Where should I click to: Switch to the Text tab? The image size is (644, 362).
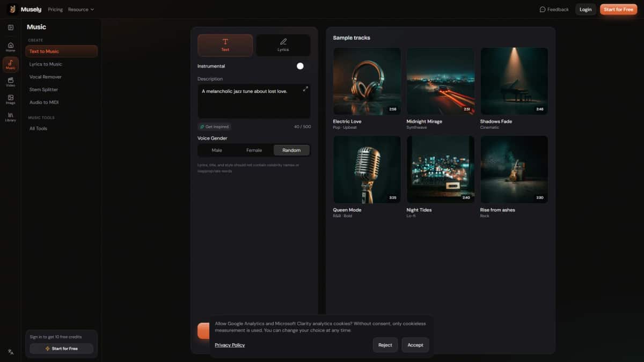(x=225, y=45)
